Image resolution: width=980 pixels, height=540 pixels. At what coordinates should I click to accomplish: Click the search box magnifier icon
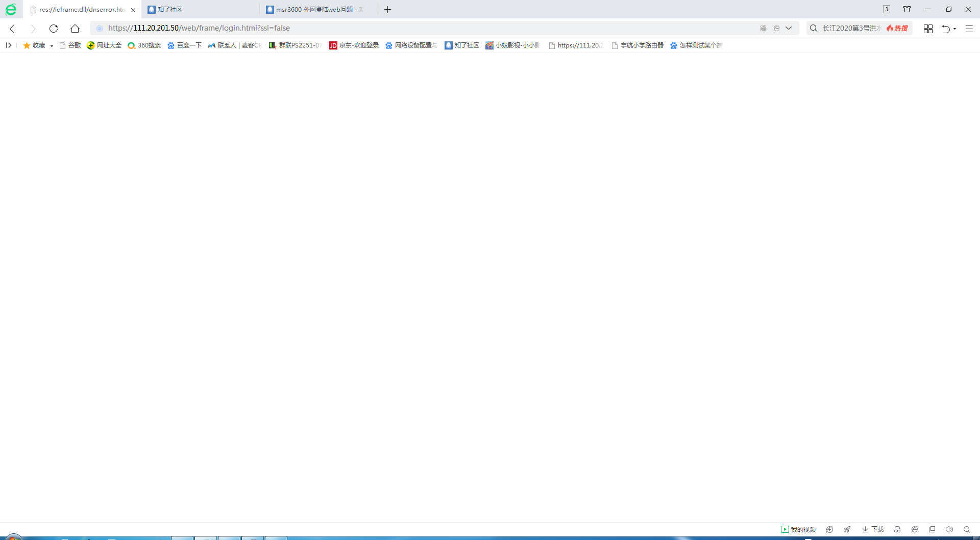814,28
